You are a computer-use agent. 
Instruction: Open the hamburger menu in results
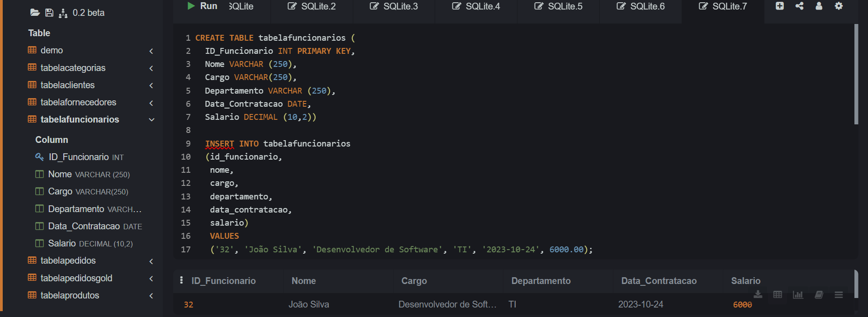[839, 295]
